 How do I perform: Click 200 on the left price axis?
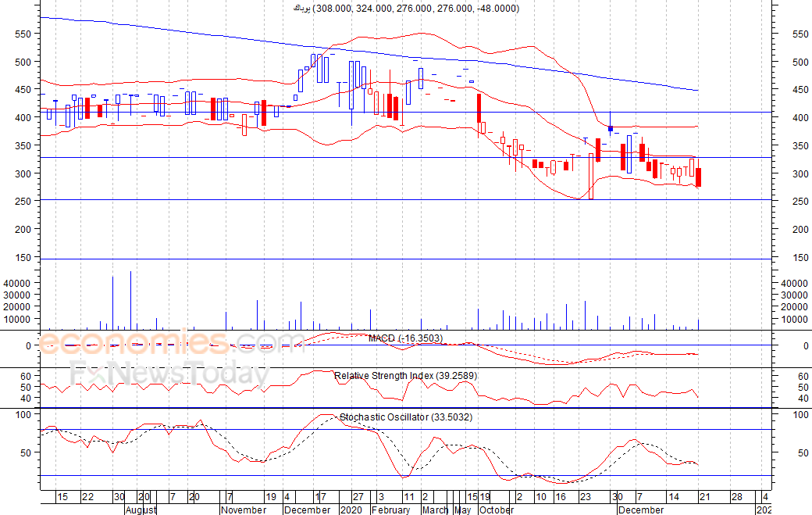[x=23, y=230]
